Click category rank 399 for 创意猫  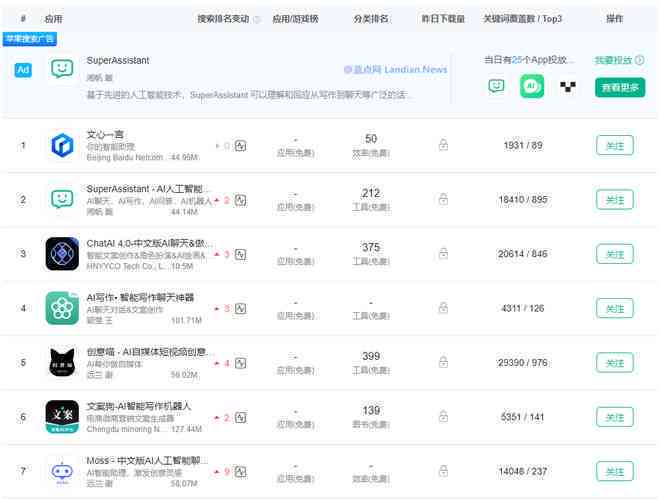371,356
